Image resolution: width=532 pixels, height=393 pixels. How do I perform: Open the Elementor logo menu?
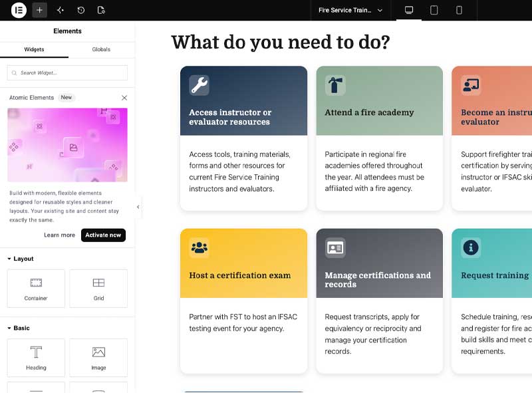click(x=19, y=10)
